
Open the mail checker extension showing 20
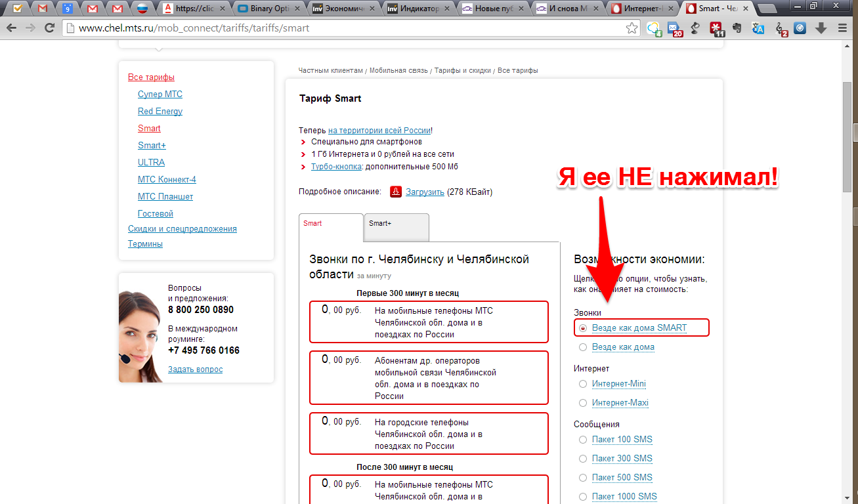(x=674, y=28)
